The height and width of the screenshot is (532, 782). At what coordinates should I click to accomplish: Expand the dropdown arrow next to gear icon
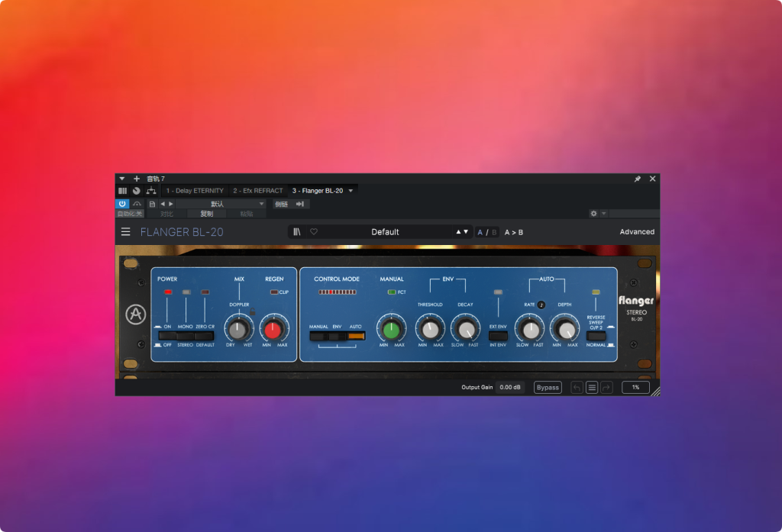click(603, 214)
